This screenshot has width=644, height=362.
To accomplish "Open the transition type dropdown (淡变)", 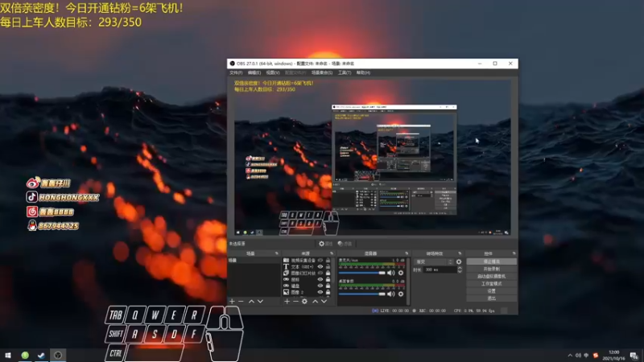I will tap(434, 262).
